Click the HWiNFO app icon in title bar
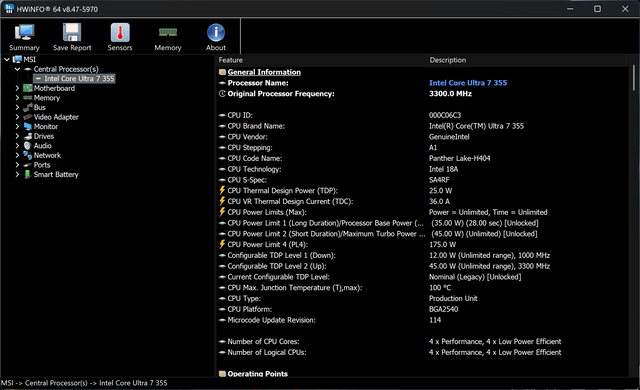The height and width of the screenshot is (390, 640). pos(9,9)
